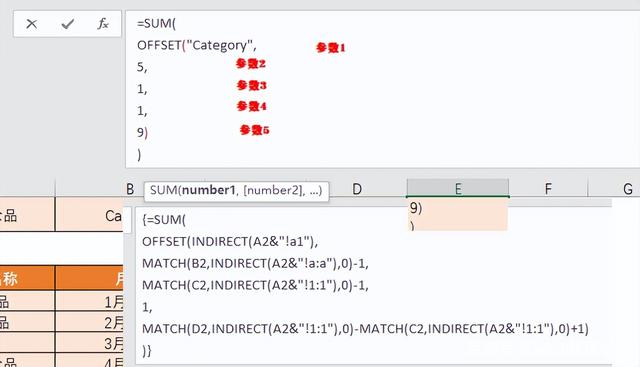The image size is (640, 367).
Task: Select column G header
Action: [x=627, y=189]
